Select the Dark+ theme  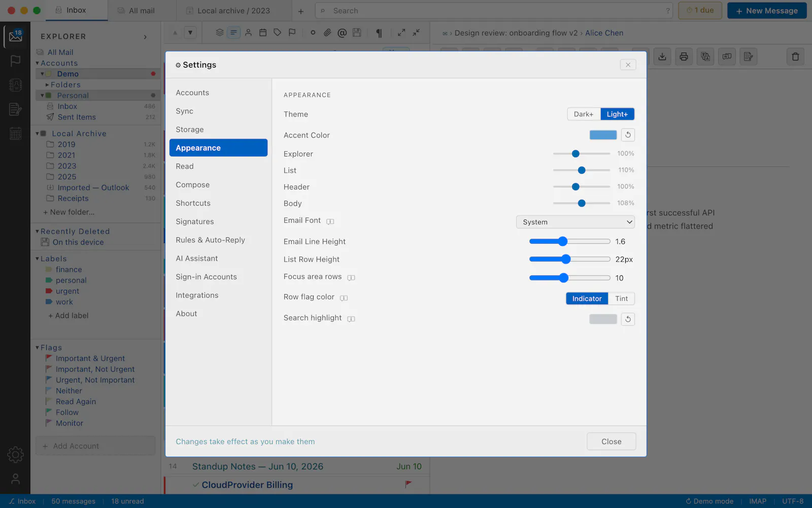(x=584, y=114)
